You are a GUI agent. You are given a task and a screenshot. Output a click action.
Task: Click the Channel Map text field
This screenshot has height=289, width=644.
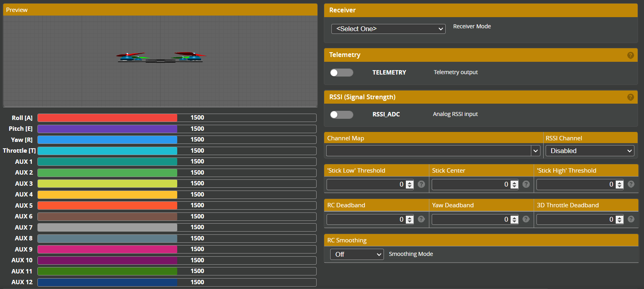[428, 151]
